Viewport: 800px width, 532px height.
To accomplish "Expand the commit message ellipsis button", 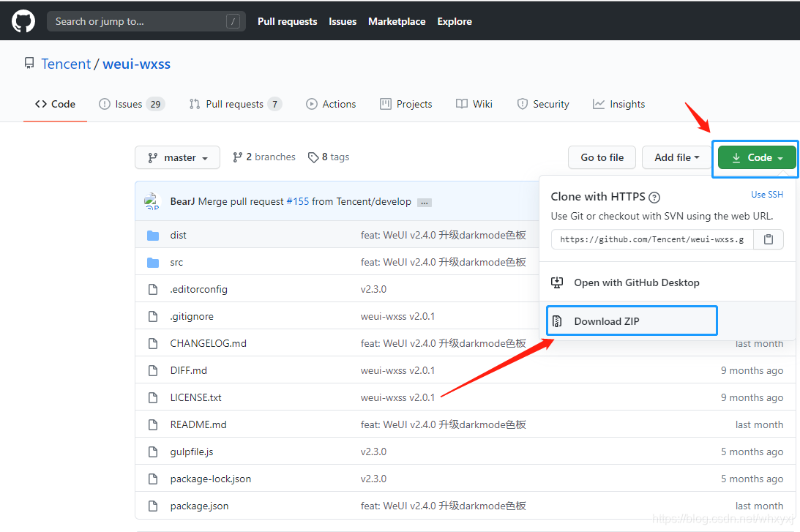I will coord(425,203).
